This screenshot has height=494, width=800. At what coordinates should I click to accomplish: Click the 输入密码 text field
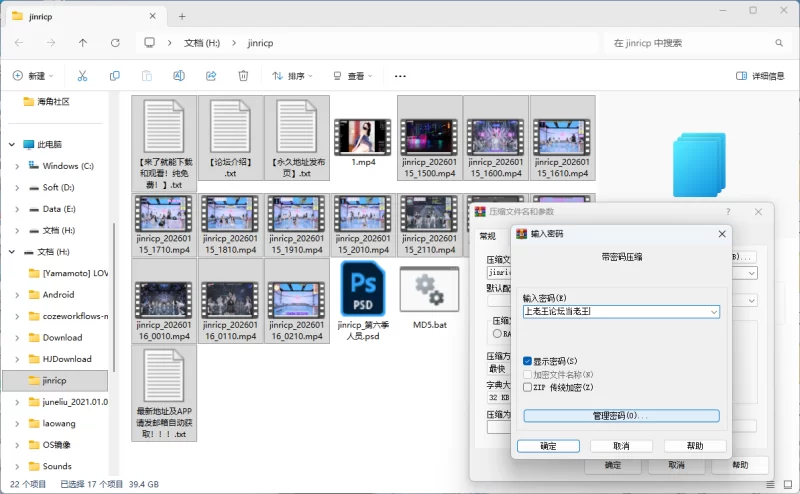click(614, 312)
